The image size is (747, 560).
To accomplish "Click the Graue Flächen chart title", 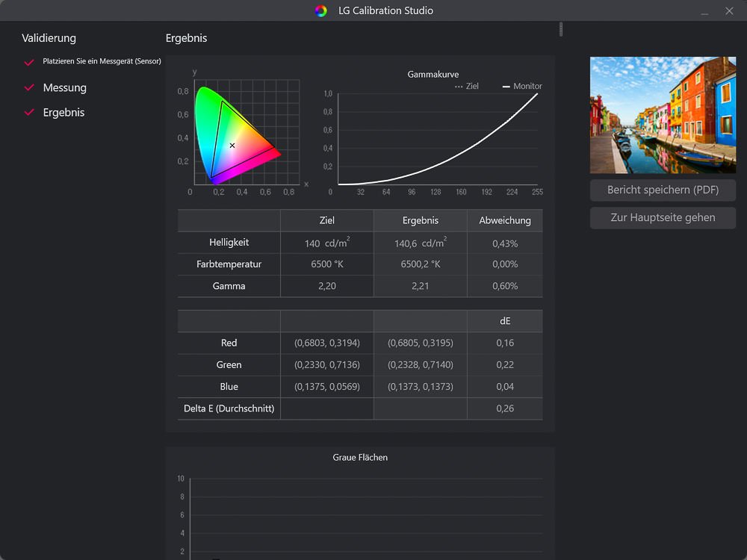I will coord(360,457).
